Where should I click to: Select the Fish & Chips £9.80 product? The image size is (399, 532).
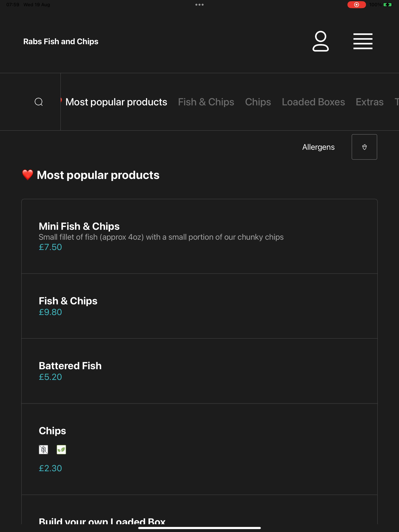pyautogui.click(x=199, y=306)
